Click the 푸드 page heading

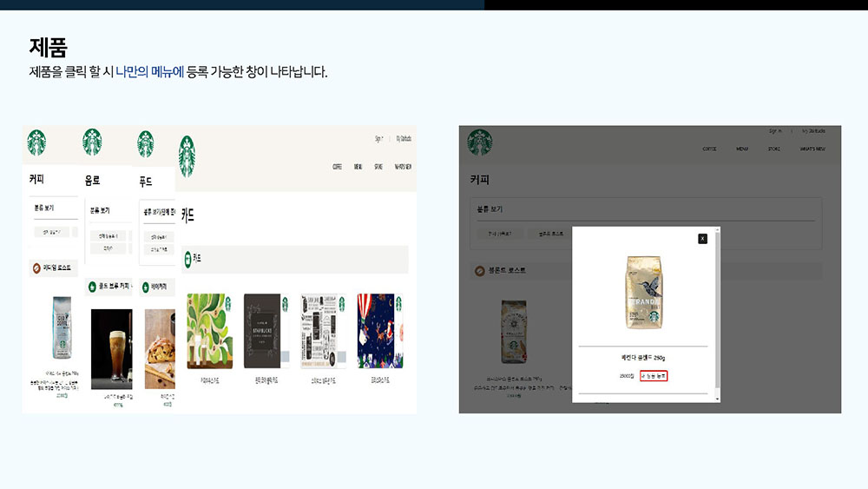pos(146,182)
